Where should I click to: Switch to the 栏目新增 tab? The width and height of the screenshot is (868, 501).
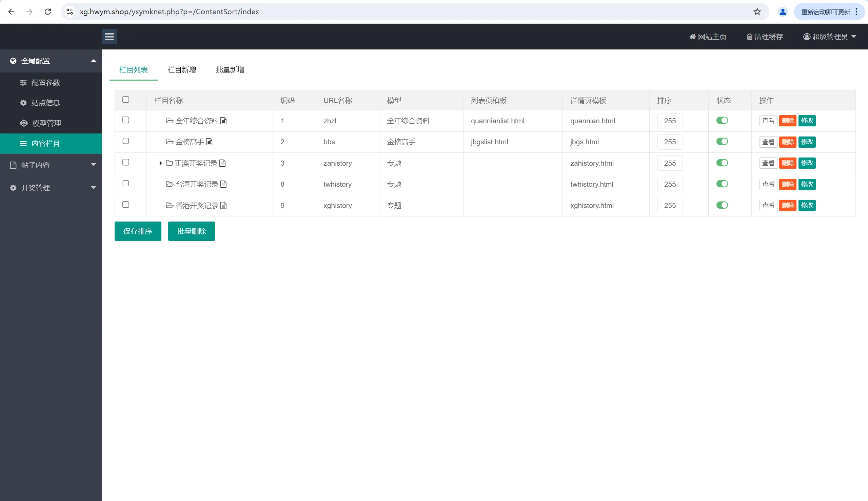(x=181, y=70)
